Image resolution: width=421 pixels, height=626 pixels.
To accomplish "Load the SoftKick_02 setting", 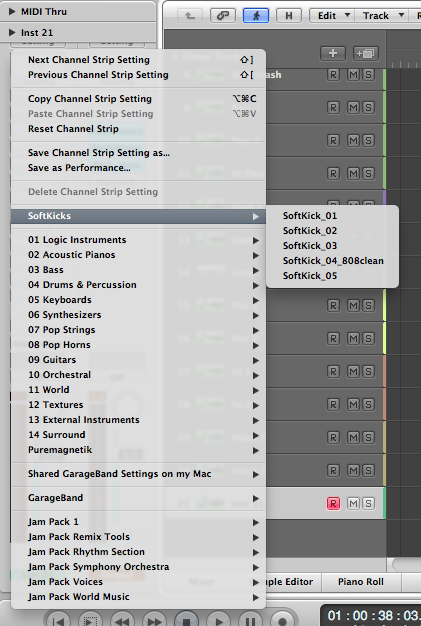I will (332, 231).
